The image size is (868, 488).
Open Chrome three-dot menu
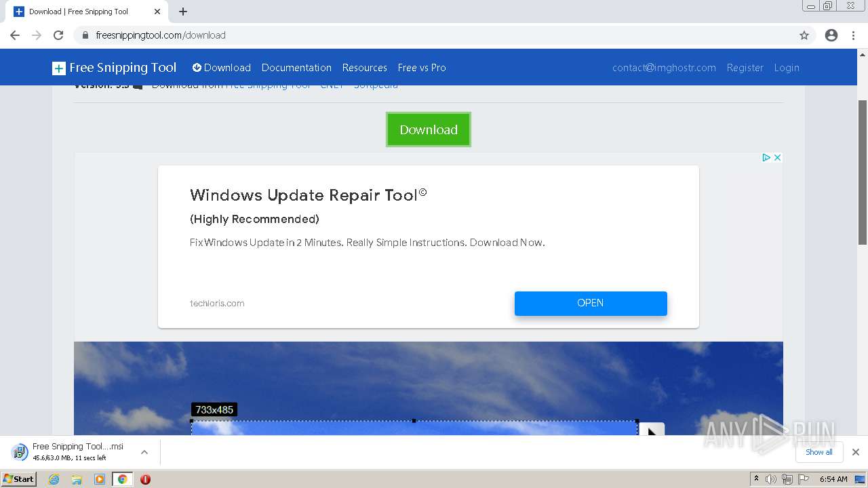pos(853,35)
